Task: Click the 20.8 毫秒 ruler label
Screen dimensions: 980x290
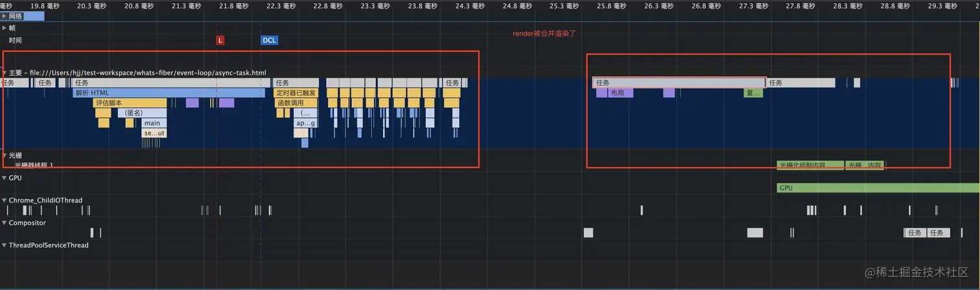Action: [x=139, y=5]
